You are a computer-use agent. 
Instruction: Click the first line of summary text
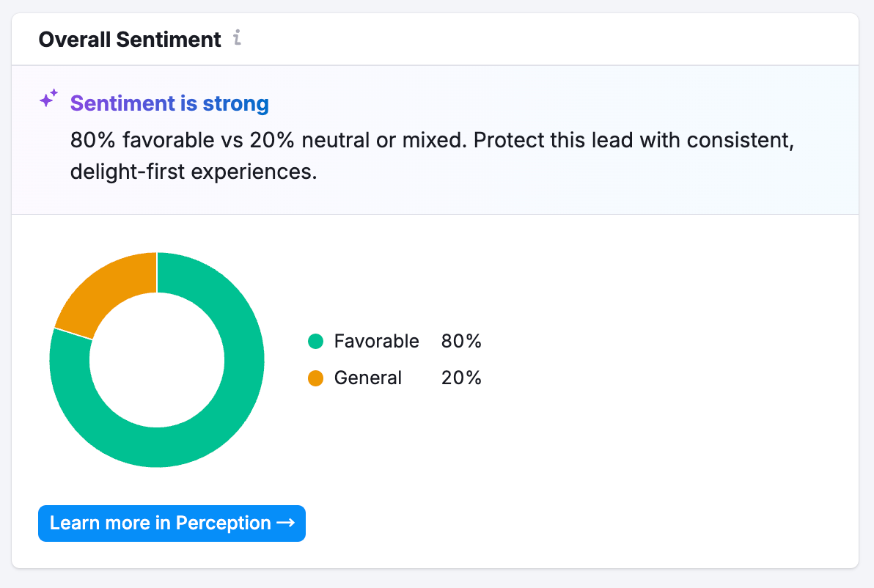(432, 139)
